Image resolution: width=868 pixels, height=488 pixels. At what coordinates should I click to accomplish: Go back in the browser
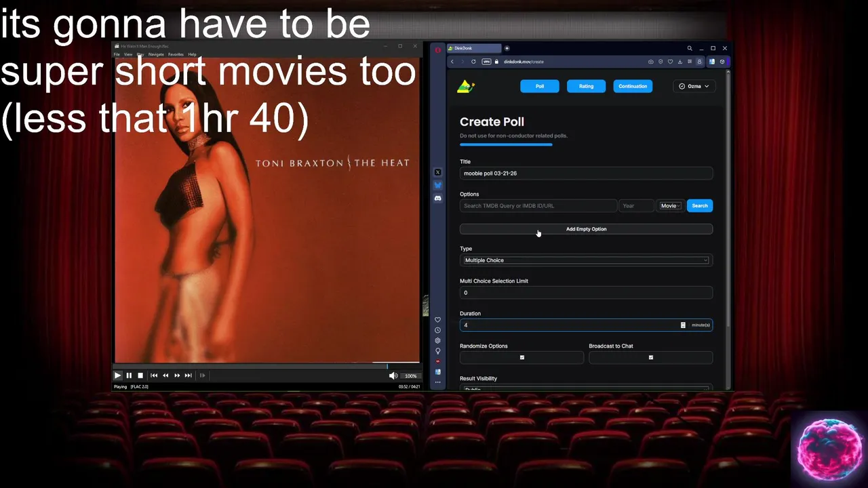coord(452,62)
